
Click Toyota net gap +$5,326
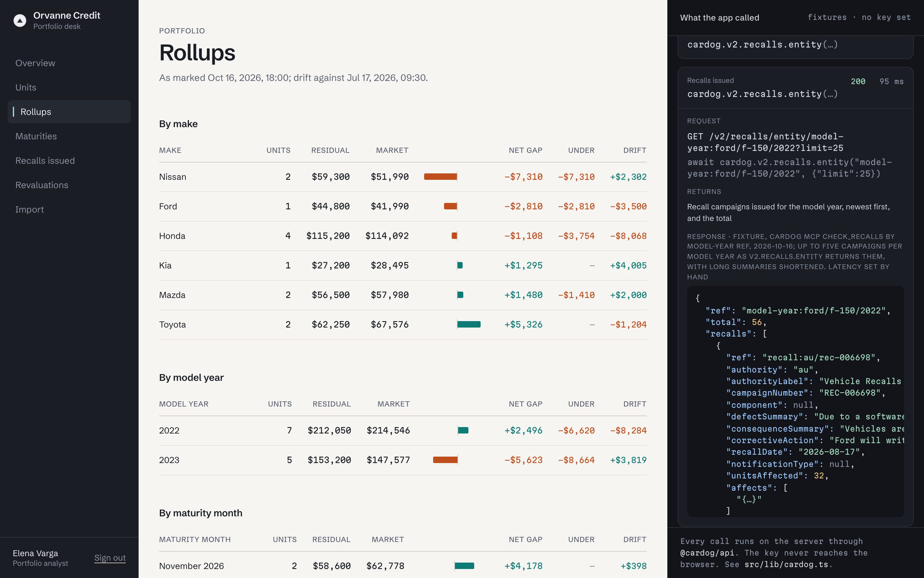(524, 325)
